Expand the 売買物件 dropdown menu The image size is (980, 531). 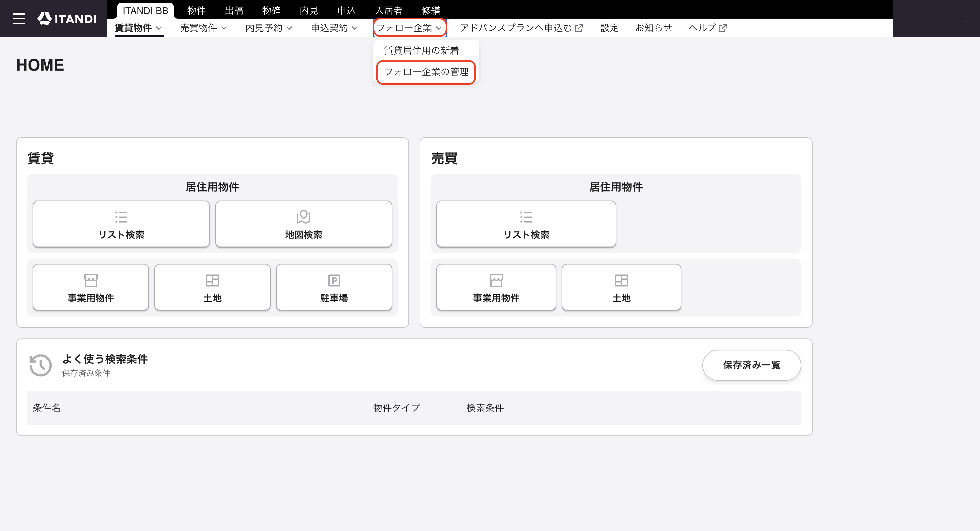[204, 28]
